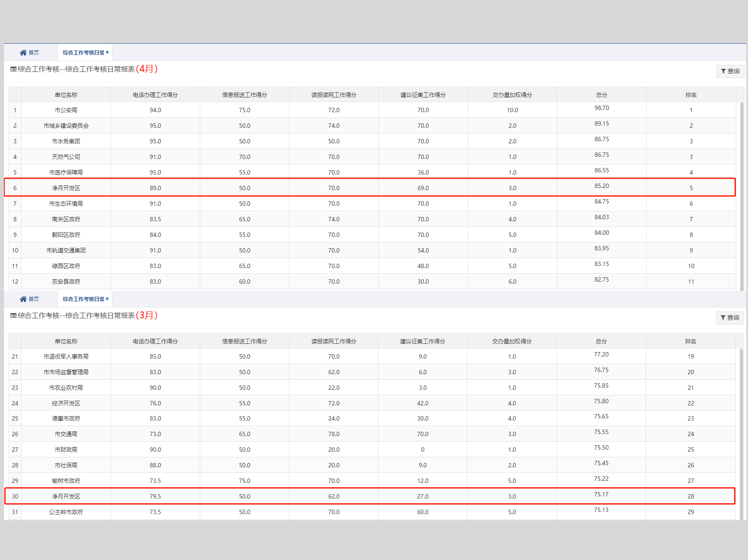Click the filter icon on the 4月 查询 button
The width and height of the screenshot is (748, 560).
[x=723, y=71]
